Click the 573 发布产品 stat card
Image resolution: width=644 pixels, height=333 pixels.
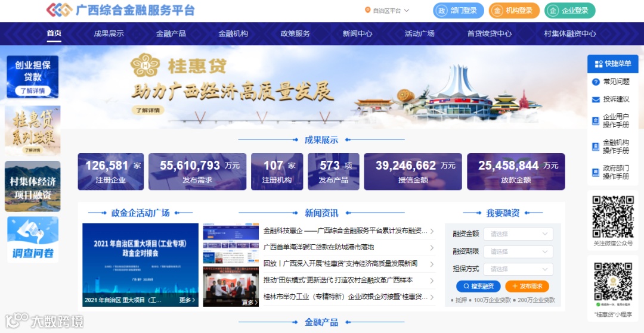point(333,172)
